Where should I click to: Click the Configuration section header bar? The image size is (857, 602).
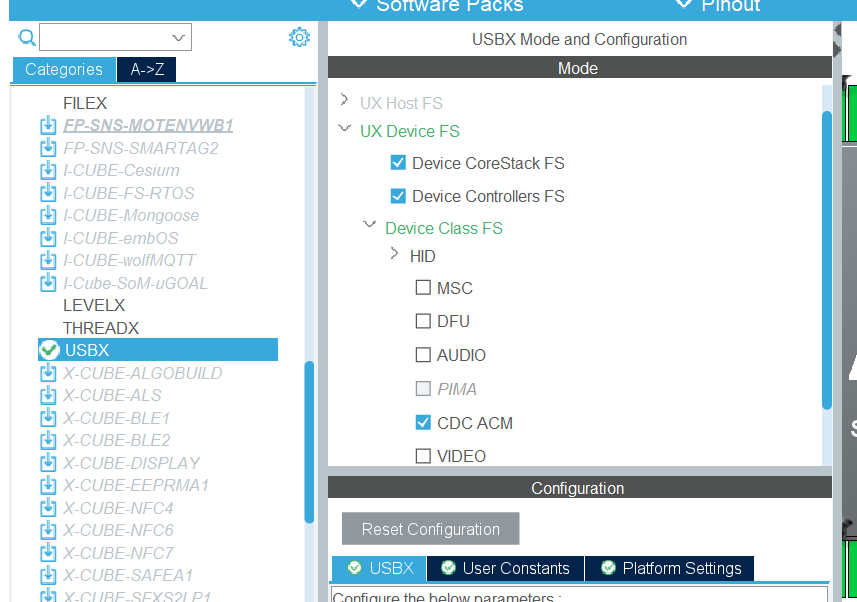[x=580, y=487]
